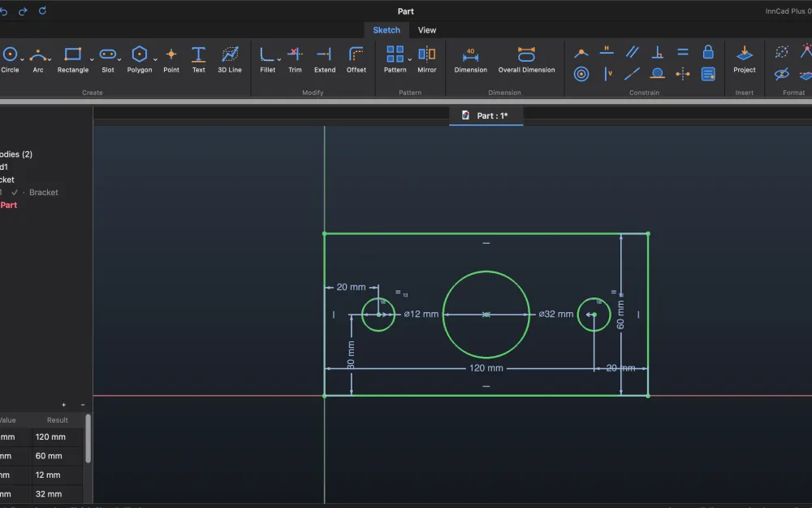Select the Fillet tool
This screenshot has height=508, width=812.
(x=267, y=59)
